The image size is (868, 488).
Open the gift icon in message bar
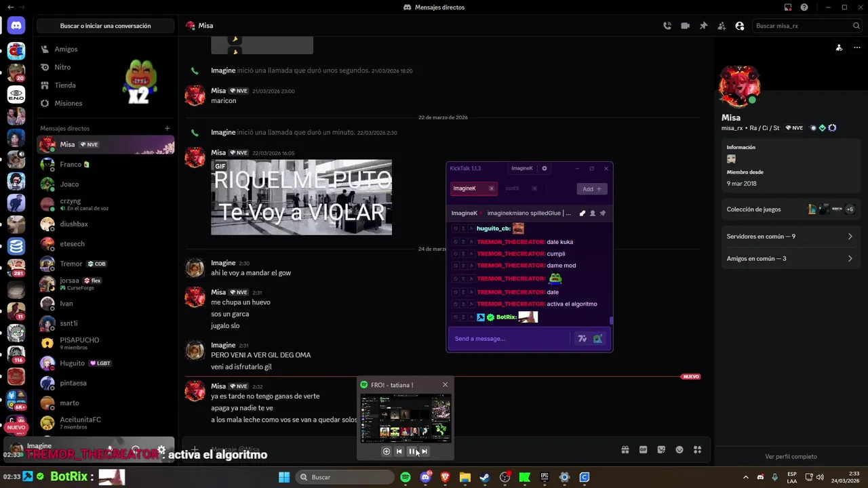[x=625, y=449]
